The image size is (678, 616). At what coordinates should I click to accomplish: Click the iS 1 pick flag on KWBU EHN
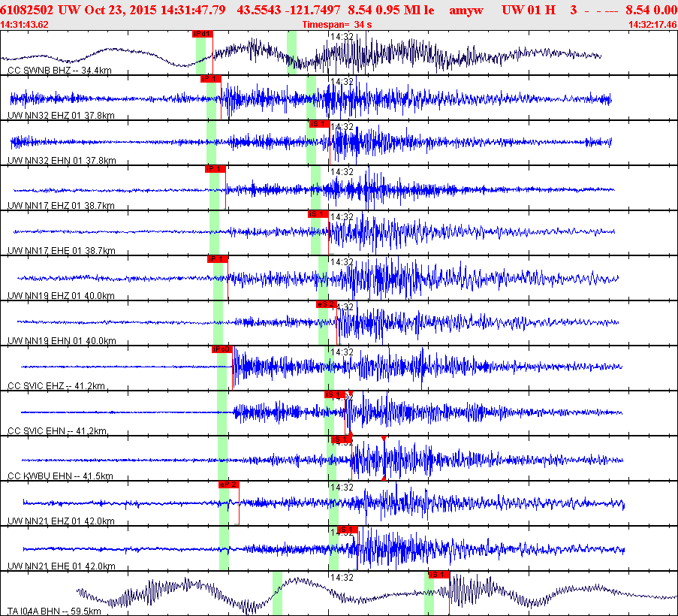click(x=341, y=439)
